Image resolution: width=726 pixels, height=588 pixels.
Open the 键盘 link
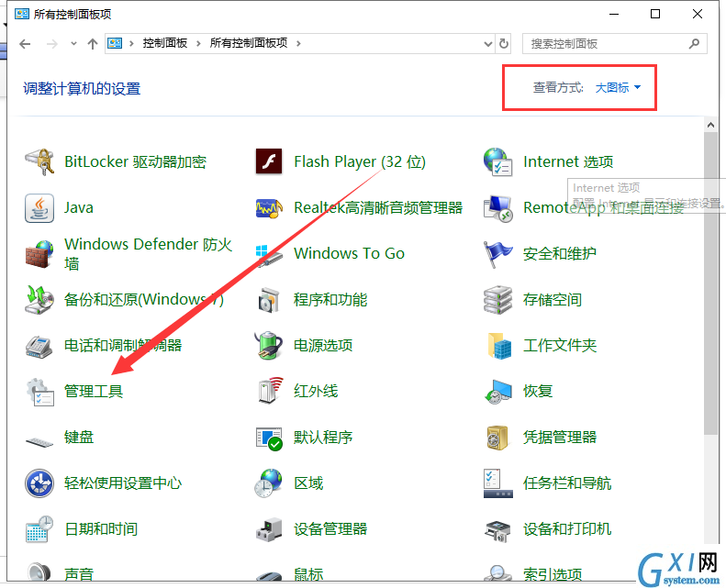click(x=79, y=438)
